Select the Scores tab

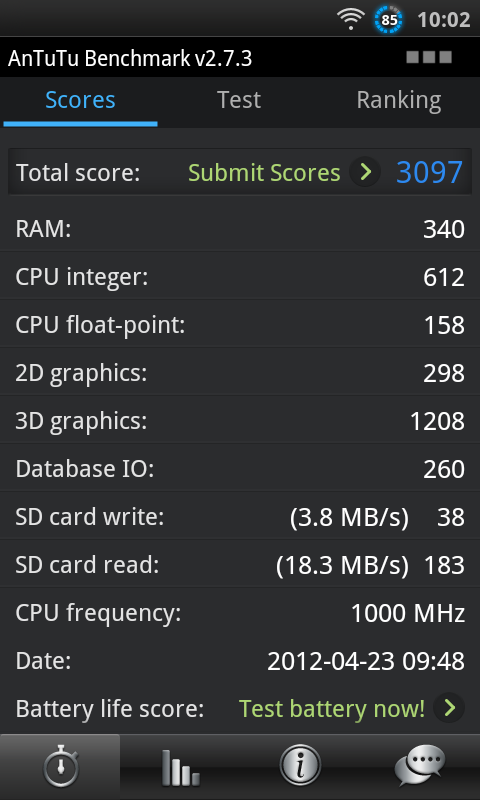80,100
